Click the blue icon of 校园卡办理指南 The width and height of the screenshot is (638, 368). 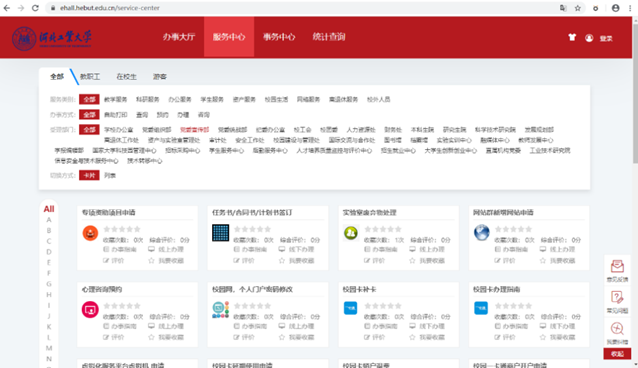pos(481,308)
